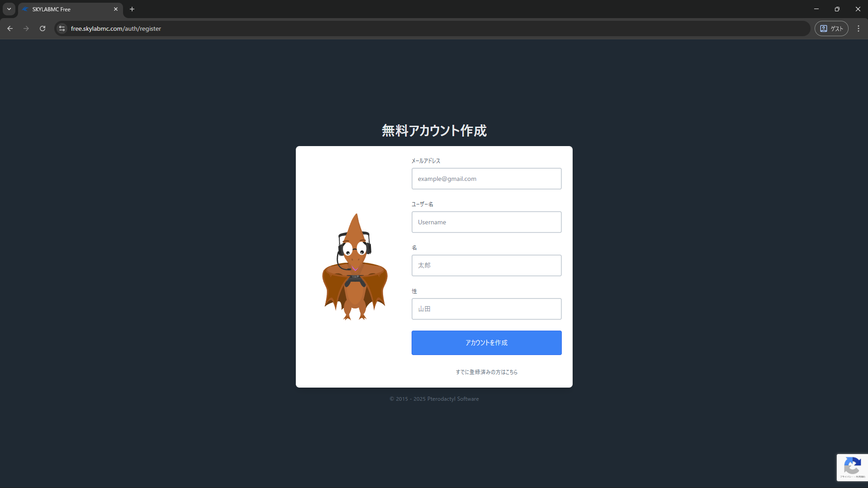Close the SKYLABMC Free tab
This screenshot has width=868, height=488.
[x=116, y=9]
